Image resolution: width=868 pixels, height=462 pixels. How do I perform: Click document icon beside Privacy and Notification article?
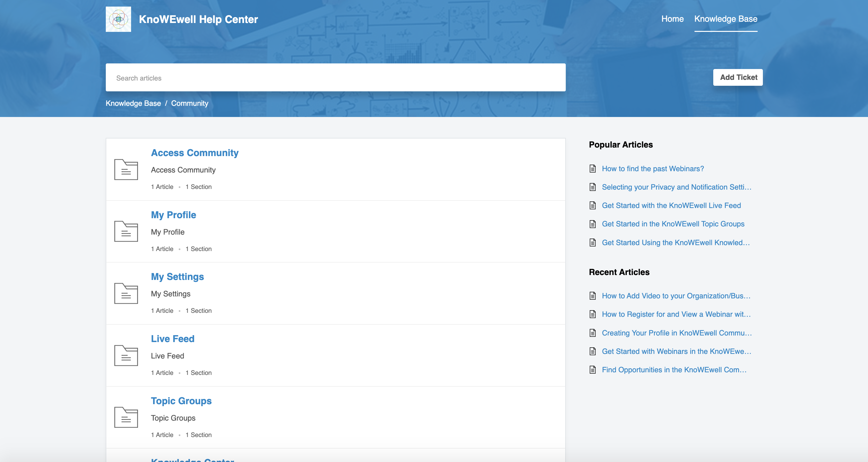click(x=593, y=187)
